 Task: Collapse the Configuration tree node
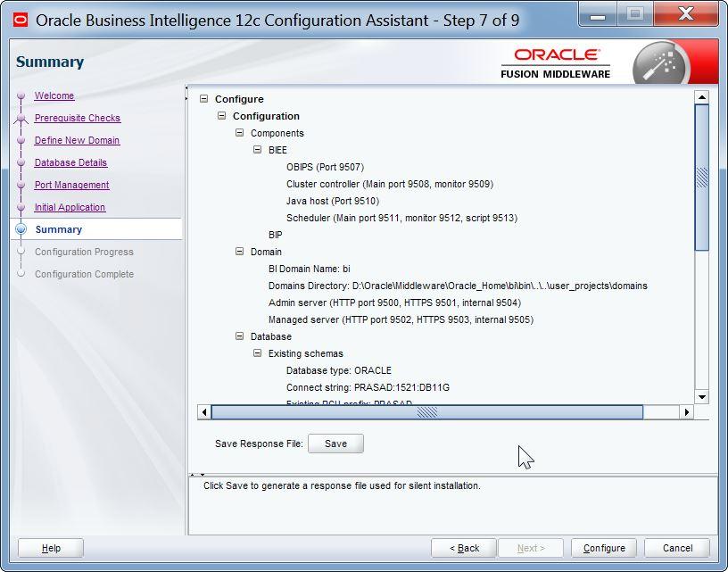222,116
